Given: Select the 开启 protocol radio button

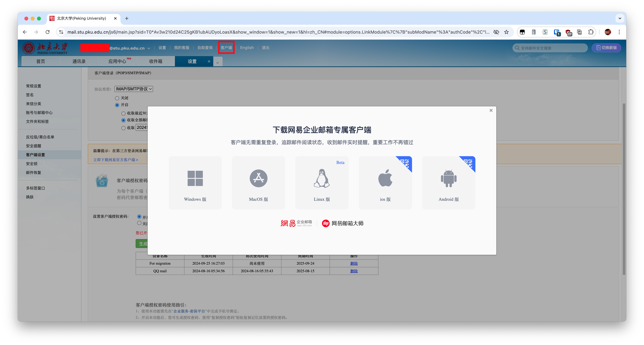Looking at the screenshot, I should (117, 105).
